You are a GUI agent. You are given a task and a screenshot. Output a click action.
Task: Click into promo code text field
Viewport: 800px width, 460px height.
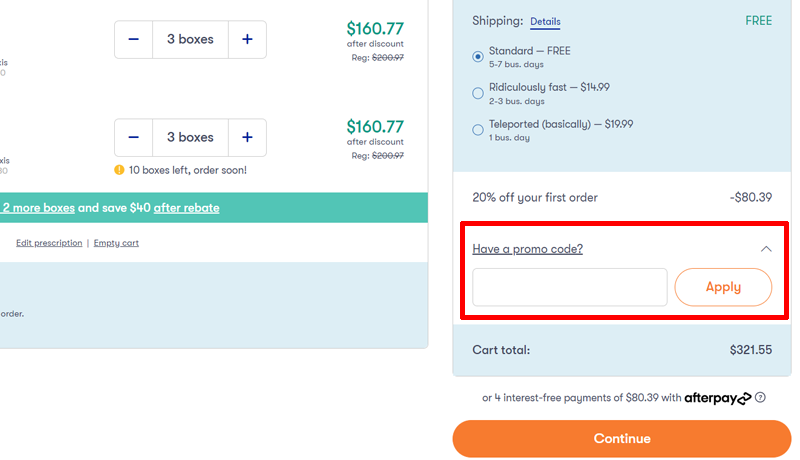pyautogui.click(x=569, y=287)
